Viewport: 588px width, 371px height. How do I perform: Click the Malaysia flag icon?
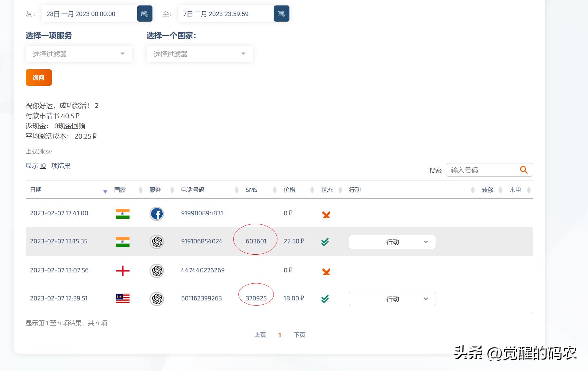tap(122, 299)
